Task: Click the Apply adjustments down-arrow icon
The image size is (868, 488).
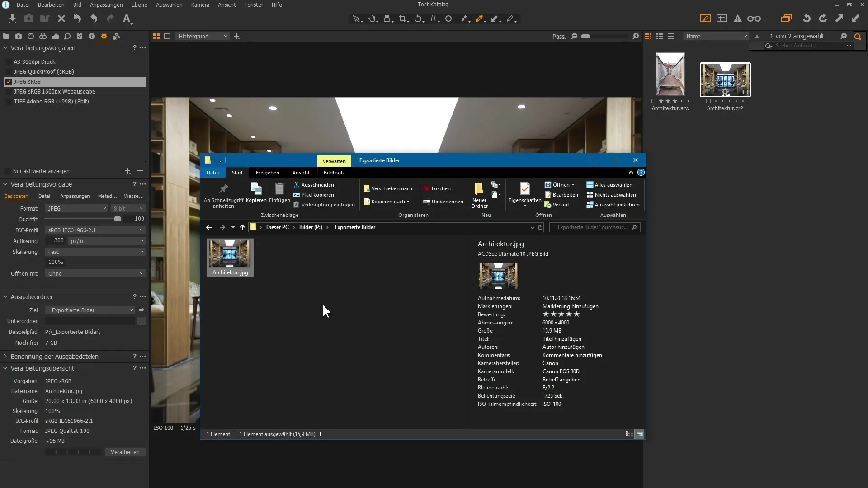Action: tap(855, 19)
